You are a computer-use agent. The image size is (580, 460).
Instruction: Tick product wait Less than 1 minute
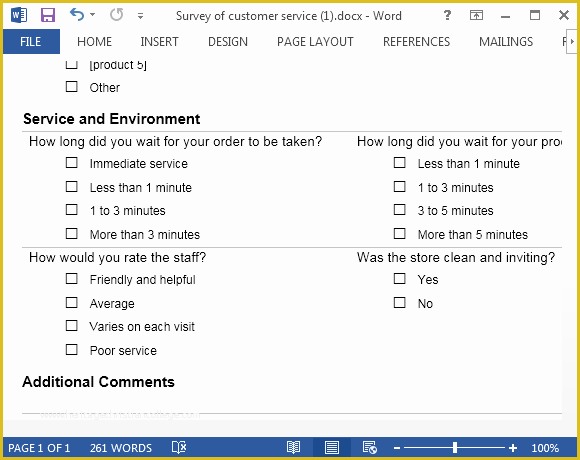pyautogui.click(x=399, y=162)
